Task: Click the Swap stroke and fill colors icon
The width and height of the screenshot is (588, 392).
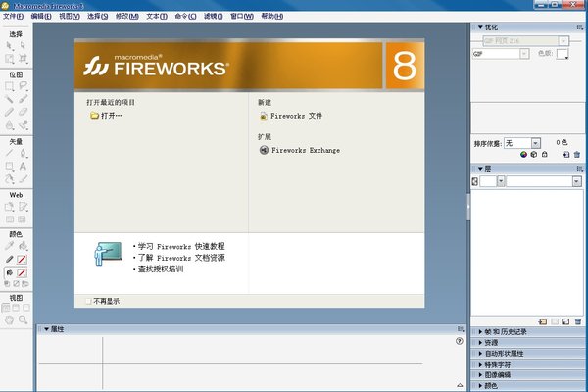Action: point(25,284)
